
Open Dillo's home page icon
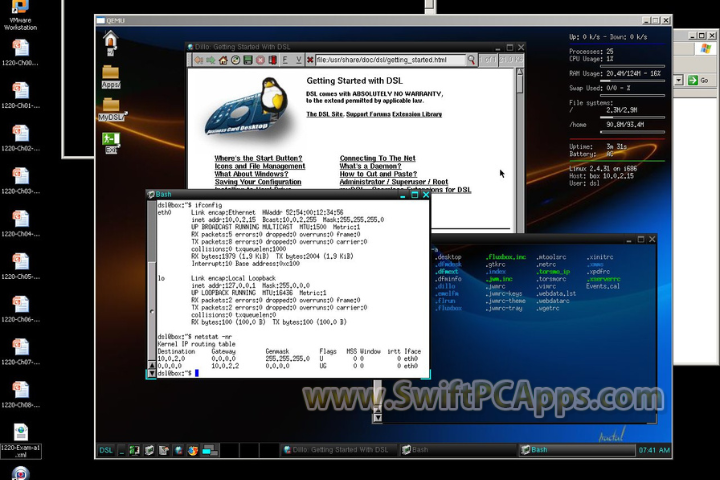[223, 60]
